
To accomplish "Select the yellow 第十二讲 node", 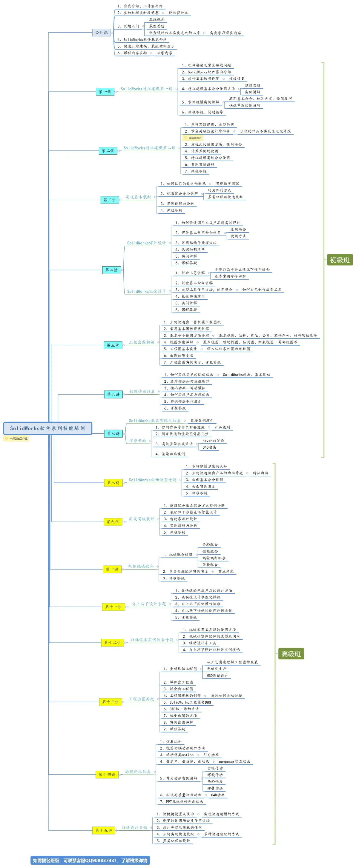I will pyautogui.click(x=113, y=643).
